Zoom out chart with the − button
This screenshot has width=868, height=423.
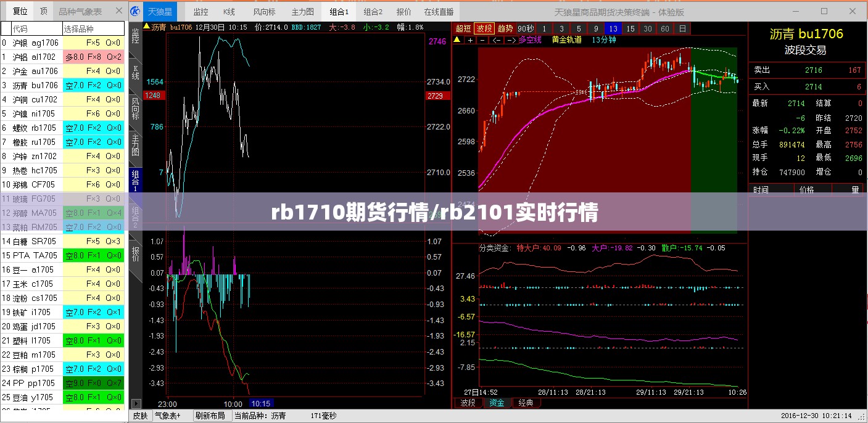pos(483,40)
